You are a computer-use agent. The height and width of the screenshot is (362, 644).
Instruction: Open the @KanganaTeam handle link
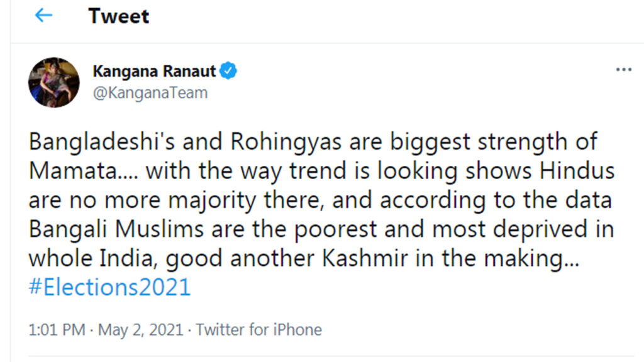pos(150,93)
